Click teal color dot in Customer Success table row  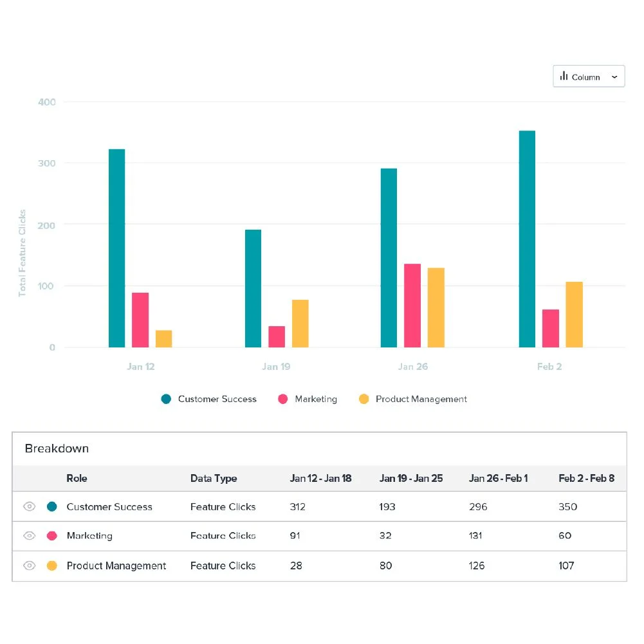pos(52,506)
